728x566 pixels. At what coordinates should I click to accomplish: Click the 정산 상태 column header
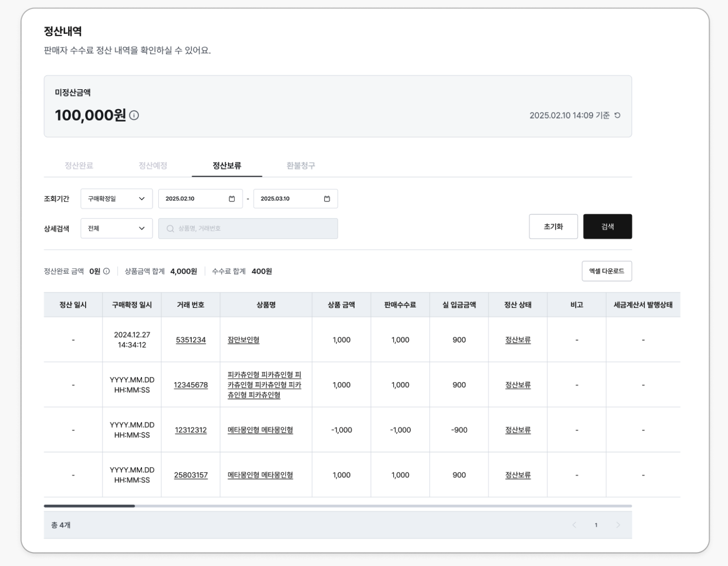click(x=518, y=305)
